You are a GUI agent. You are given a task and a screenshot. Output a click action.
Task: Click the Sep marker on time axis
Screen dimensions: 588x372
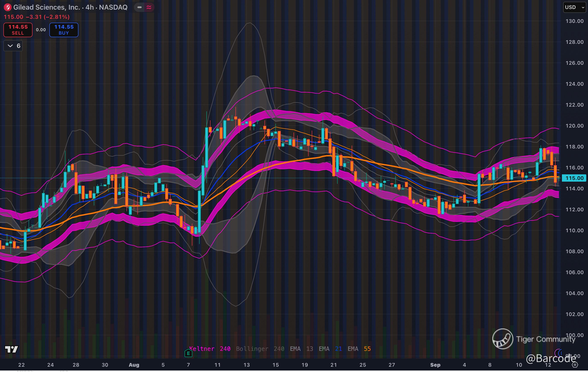coord(435,365)
